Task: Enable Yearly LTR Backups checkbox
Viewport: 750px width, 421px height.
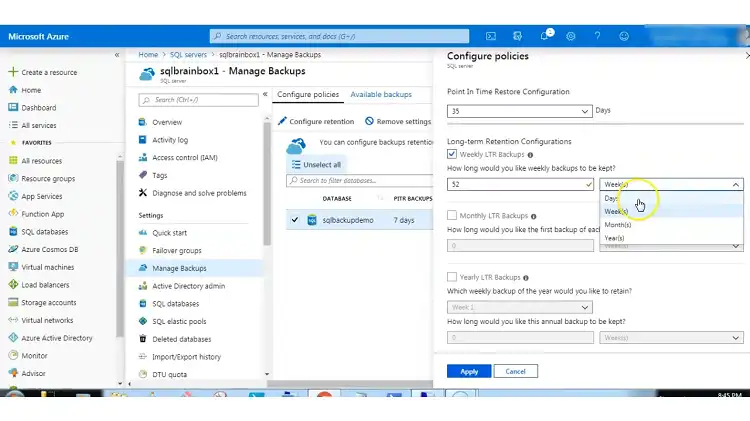Action: (452, 277)
